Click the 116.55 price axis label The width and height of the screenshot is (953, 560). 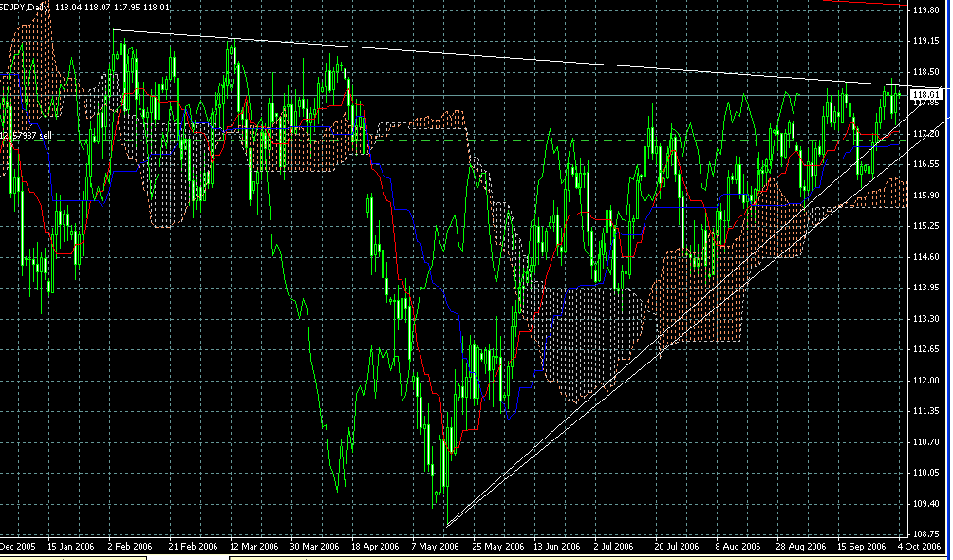(x=926, y=164)
